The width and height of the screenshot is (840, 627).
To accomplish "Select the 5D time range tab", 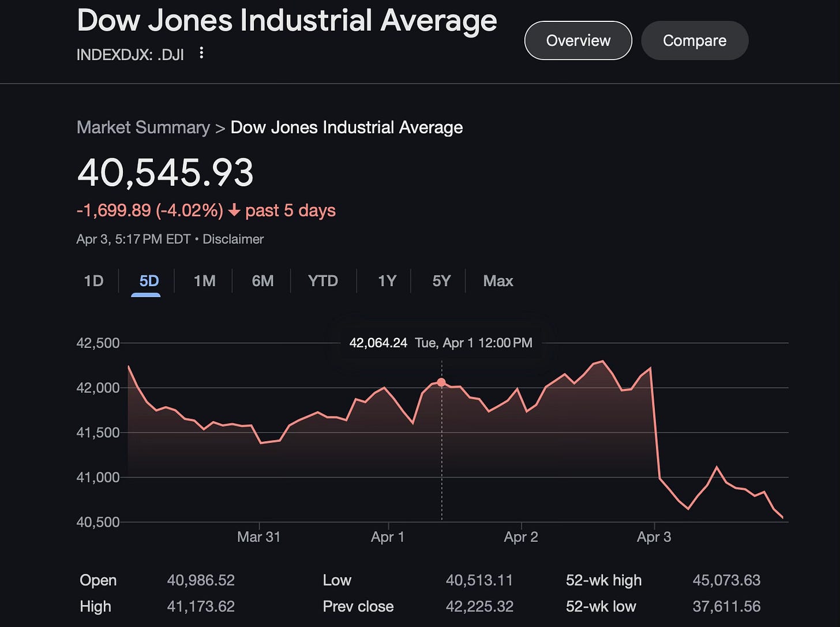I will pyautogui.click(x=149, y=281).
